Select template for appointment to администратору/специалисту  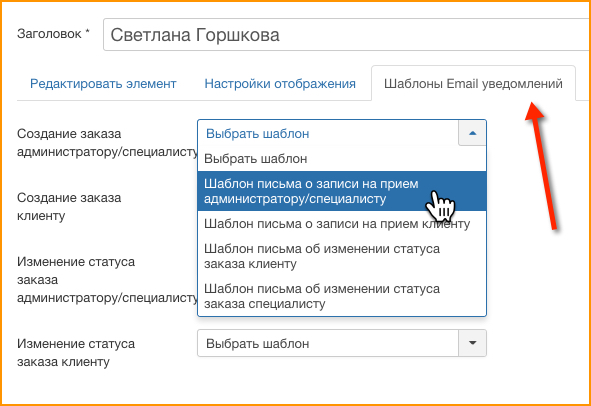point(342,191)
